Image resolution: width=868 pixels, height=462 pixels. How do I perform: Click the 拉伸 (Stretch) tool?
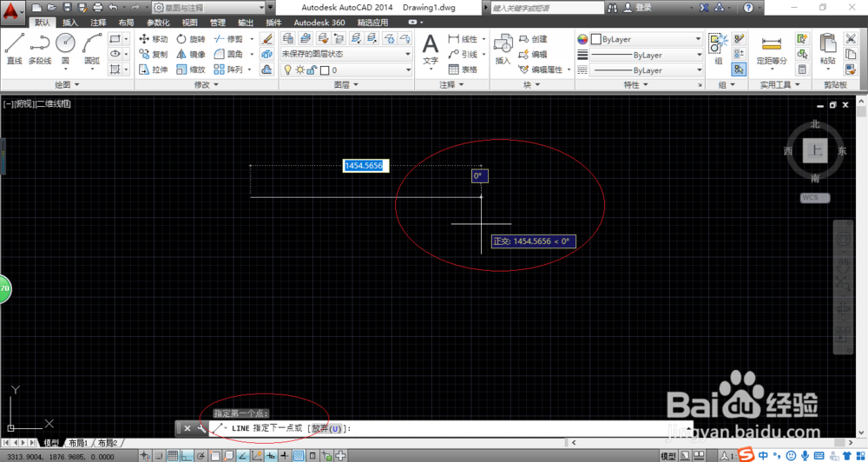click(x=154, y=69)
